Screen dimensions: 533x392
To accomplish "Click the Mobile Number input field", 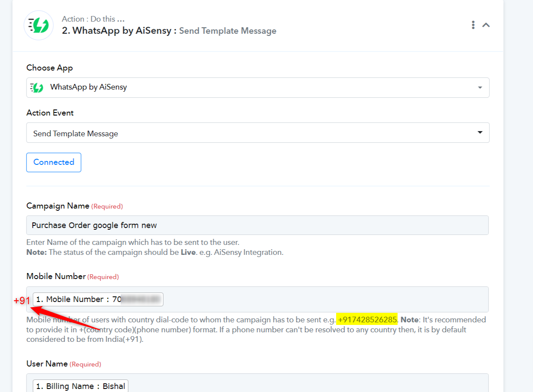I will (x=257, y=299).
